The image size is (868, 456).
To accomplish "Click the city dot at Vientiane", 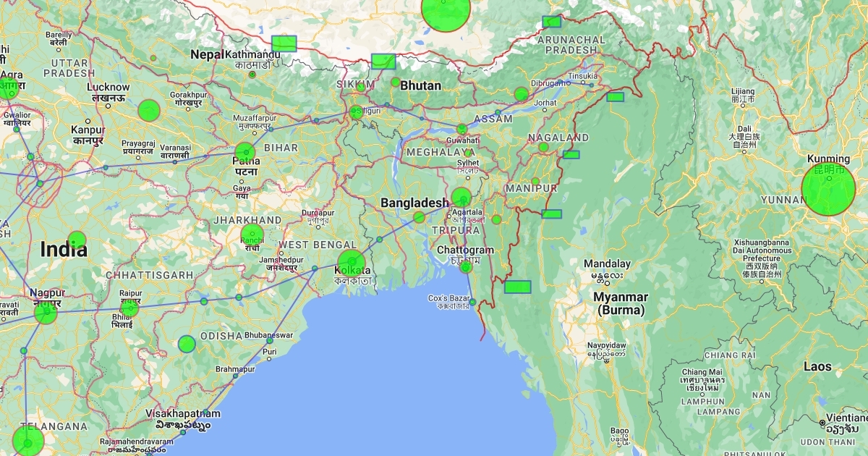I will tap(824, 423).
